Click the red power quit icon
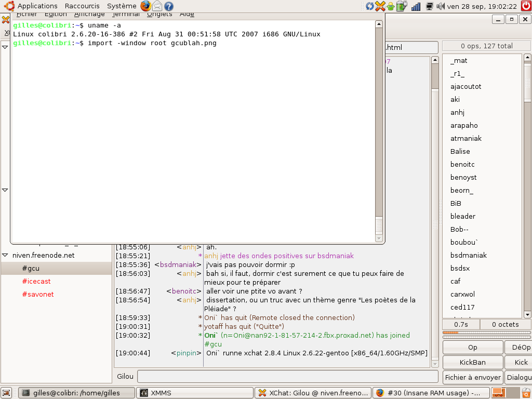Viewport: 532px width, 399px height. click(x=526, y=6)
